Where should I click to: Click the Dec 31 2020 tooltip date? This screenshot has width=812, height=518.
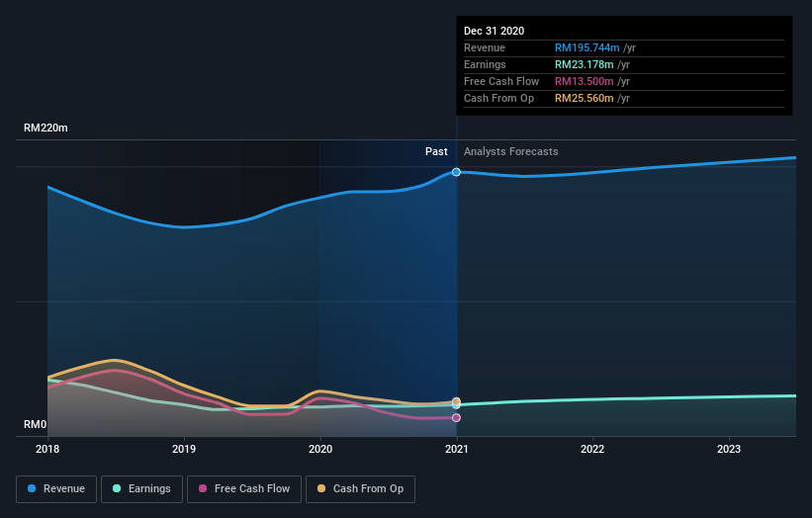coord(495,31)
